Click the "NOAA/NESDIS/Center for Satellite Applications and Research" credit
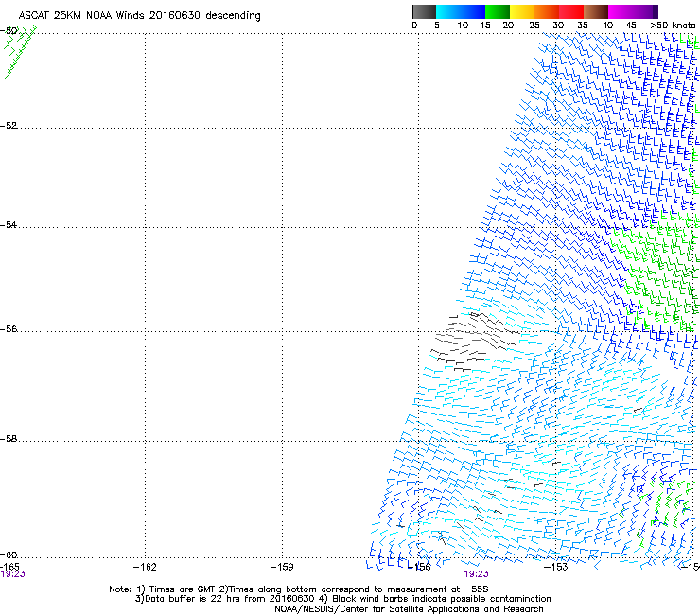This screenshot has height=615, width=700. pyautogui.click(x=409, y=609)
